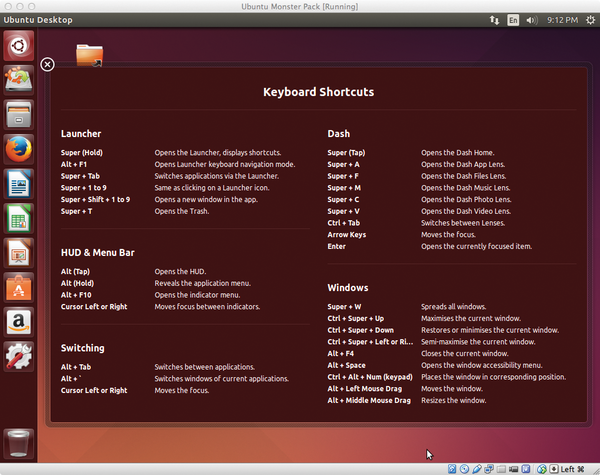Open the network arrows indicator menu
The image size is (600, 475).
(x=494, y=20)
